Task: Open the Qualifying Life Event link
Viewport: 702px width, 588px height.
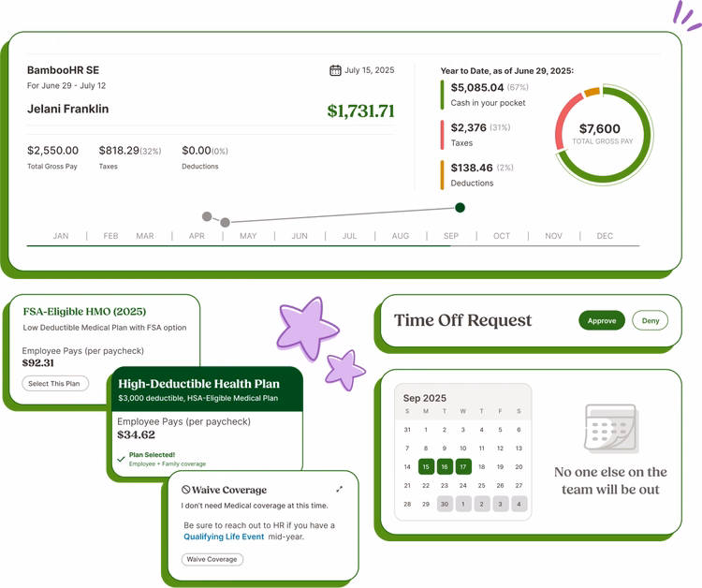Action: pos(224,537)
